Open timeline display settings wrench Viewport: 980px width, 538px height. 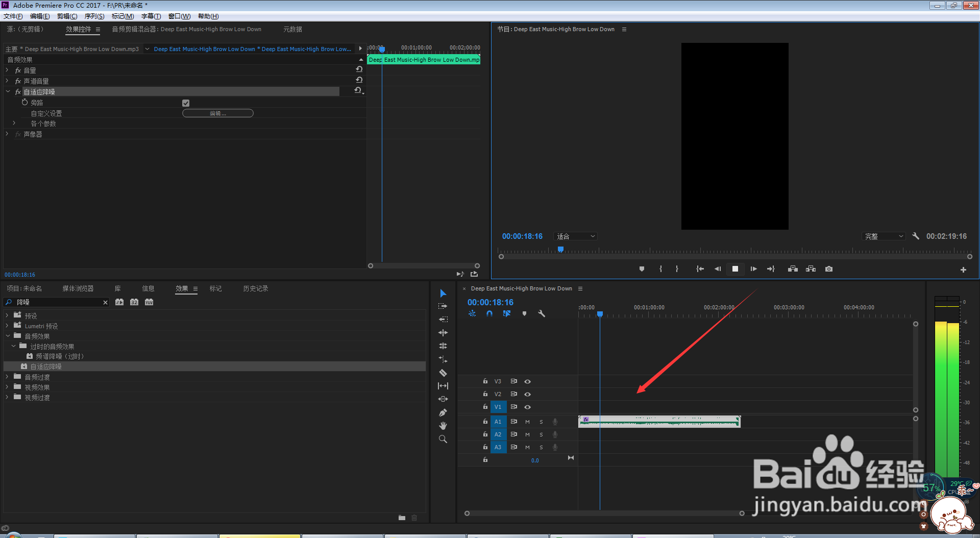click(x=542, y=313)
